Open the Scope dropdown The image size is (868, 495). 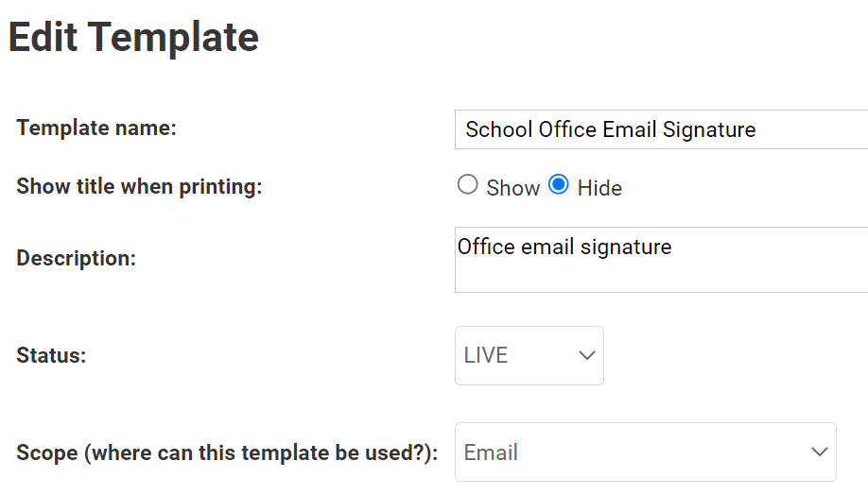(x=645, y=452)
